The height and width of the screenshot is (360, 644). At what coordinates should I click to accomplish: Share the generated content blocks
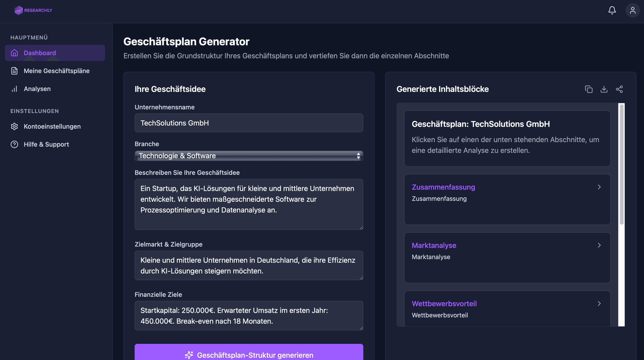(620, 89)
